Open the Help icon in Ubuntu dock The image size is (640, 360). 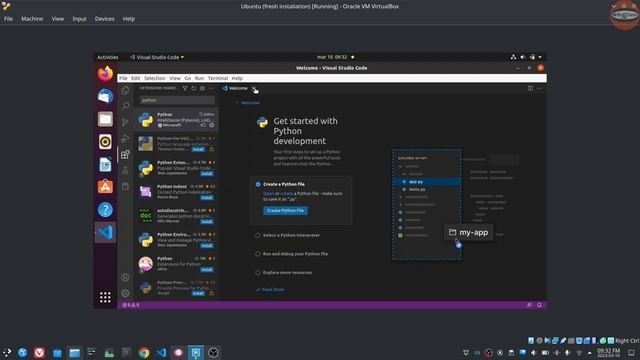pyautogui.click(x=105, y=210)
